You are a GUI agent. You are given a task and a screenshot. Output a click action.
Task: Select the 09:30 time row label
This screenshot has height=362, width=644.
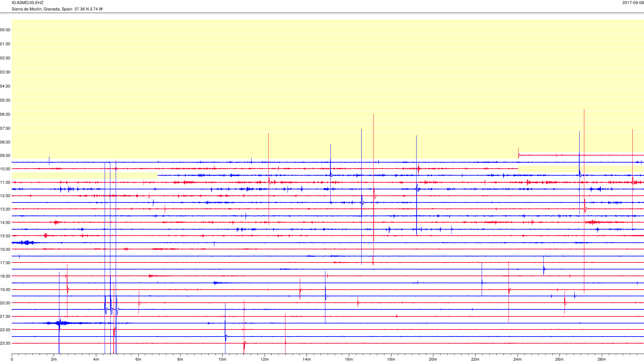pos(5,156)
